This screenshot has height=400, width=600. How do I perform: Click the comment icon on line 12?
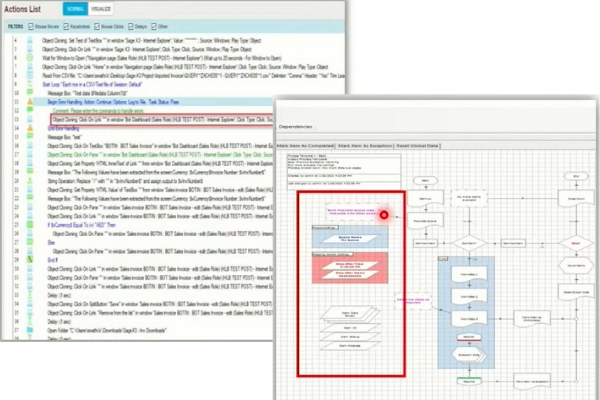30,111
